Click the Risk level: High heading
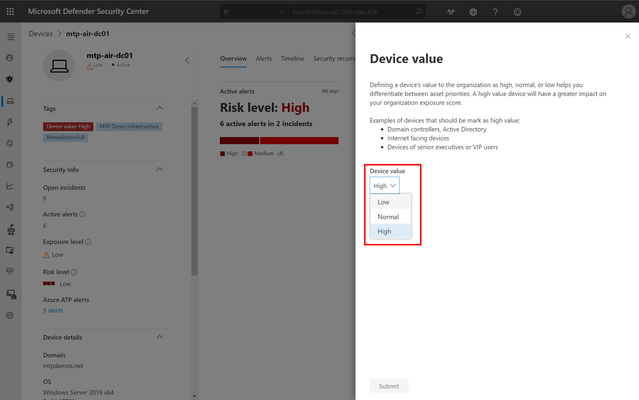Screen dimensions: 639x400 click(264, 108)
